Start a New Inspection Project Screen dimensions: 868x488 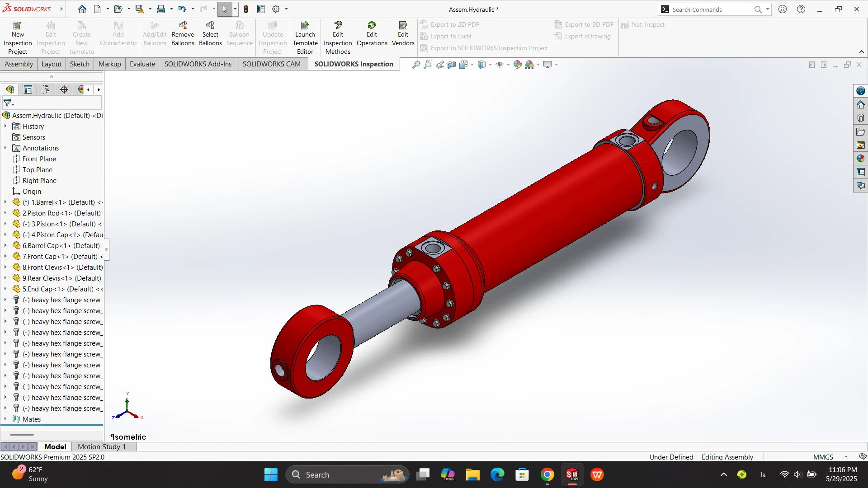18,38
